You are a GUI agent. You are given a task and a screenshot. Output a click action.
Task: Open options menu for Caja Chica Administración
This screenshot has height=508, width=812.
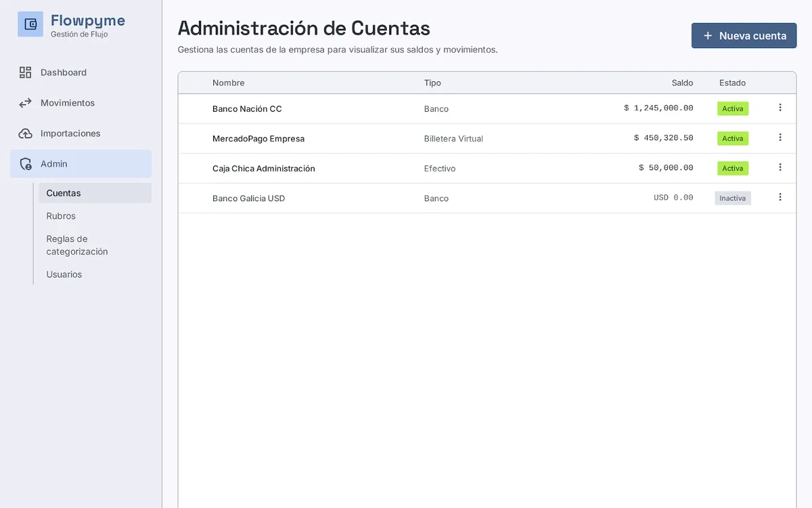tap(780, 167)
